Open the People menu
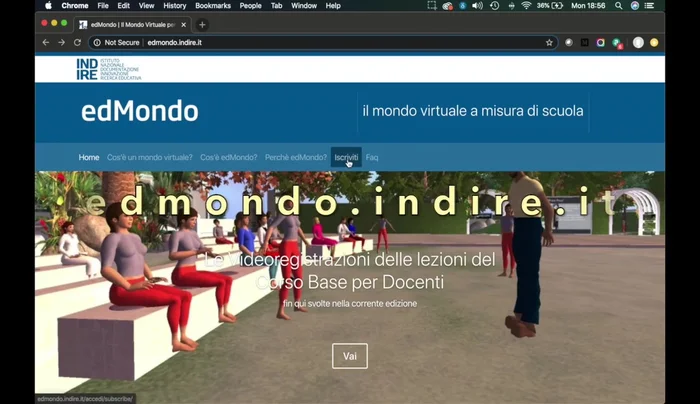The image size is (700, 404). [x=250, y=6]
